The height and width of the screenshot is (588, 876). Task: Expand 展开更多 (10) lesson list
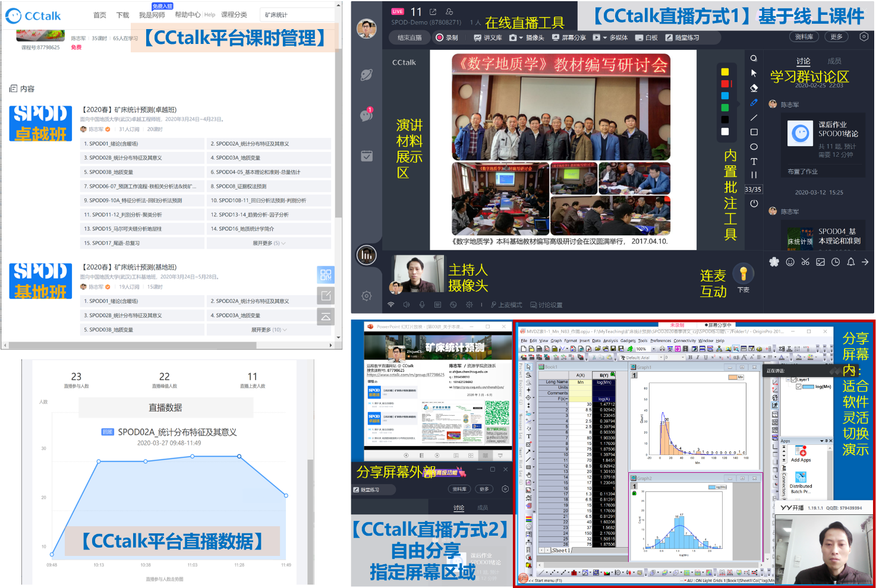pos(269,330)
